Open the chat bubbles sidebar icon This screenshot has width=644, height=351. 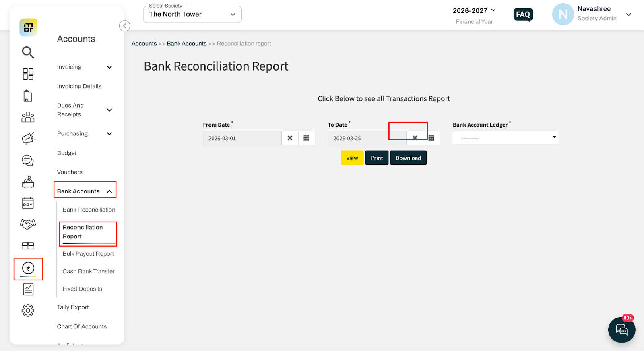pyautogui.click(x=28, y=160)
